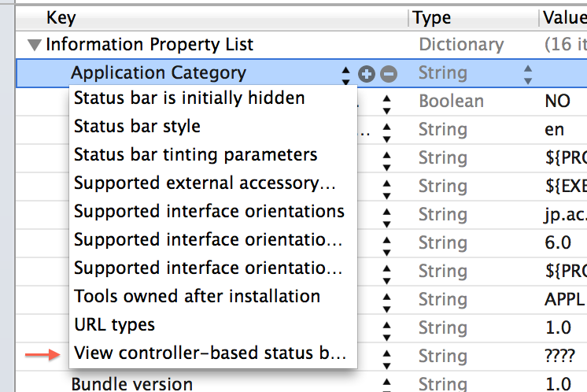Choose 'Status bar style' from list
Screen dimensions: 587x392
(x=137, y=127)
